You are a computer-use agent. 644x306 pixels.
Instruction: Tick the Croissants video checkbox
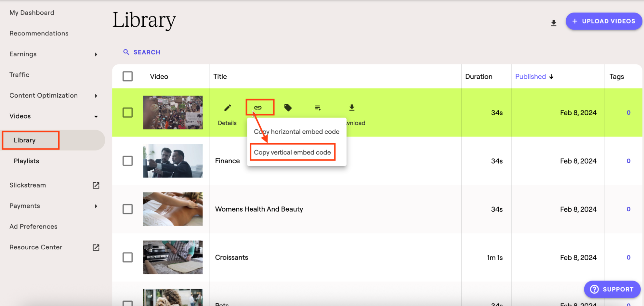(x=128, y=257)
